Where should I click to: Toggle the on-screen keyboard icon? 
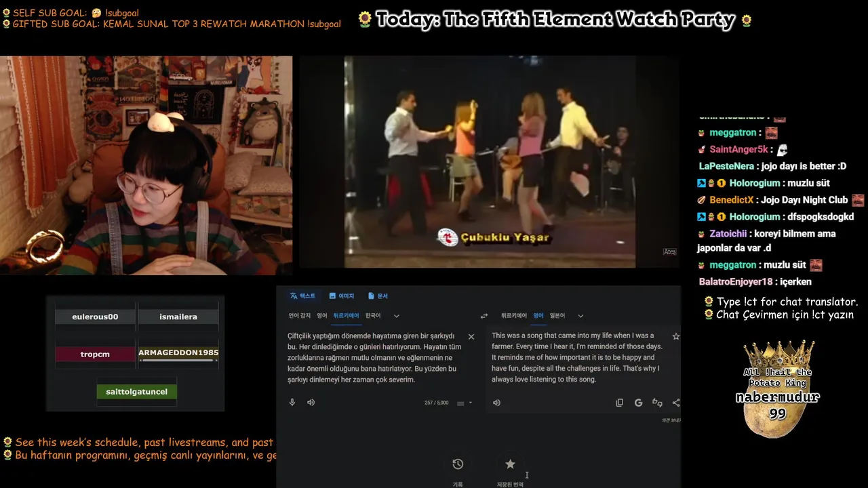click(x=460, y=403)
